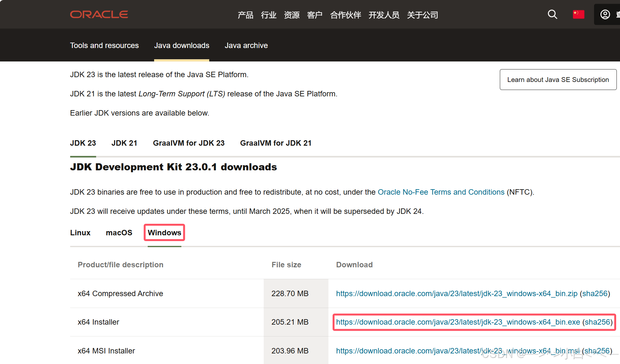Select the JDK 21 tab
Image resolution: width=620 pixels, height=364 pixels.
pyautogui.click(x=124, y=143)
